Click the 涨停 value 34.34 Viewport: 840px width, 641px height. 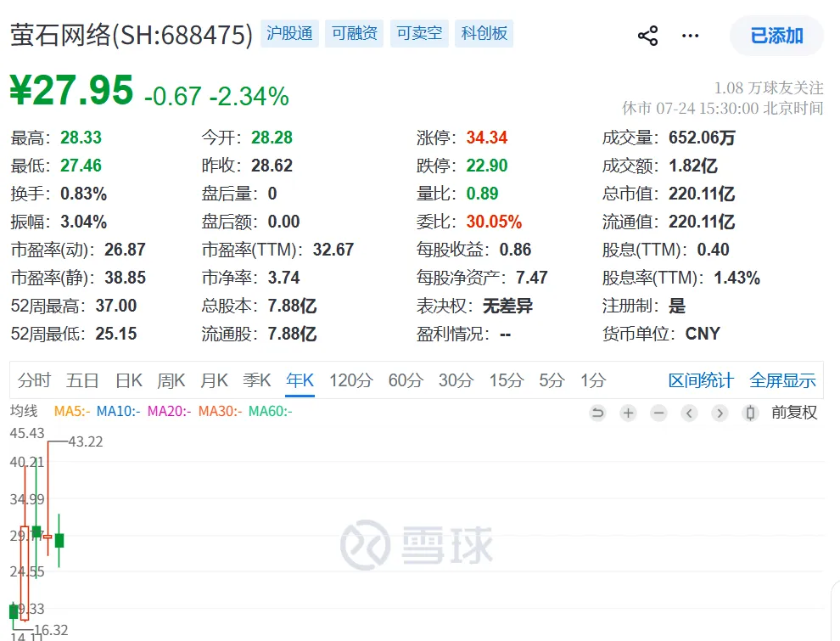pos(486,138)
